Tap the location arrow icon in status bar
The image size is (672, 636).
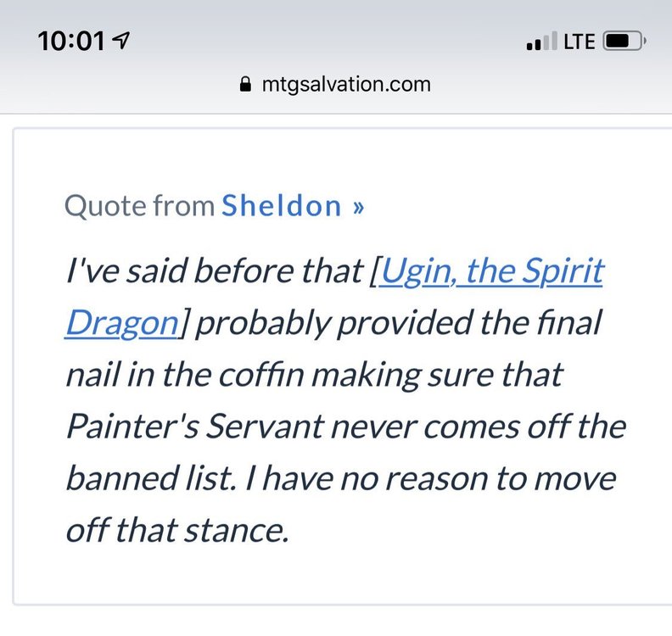coord(122,41)
